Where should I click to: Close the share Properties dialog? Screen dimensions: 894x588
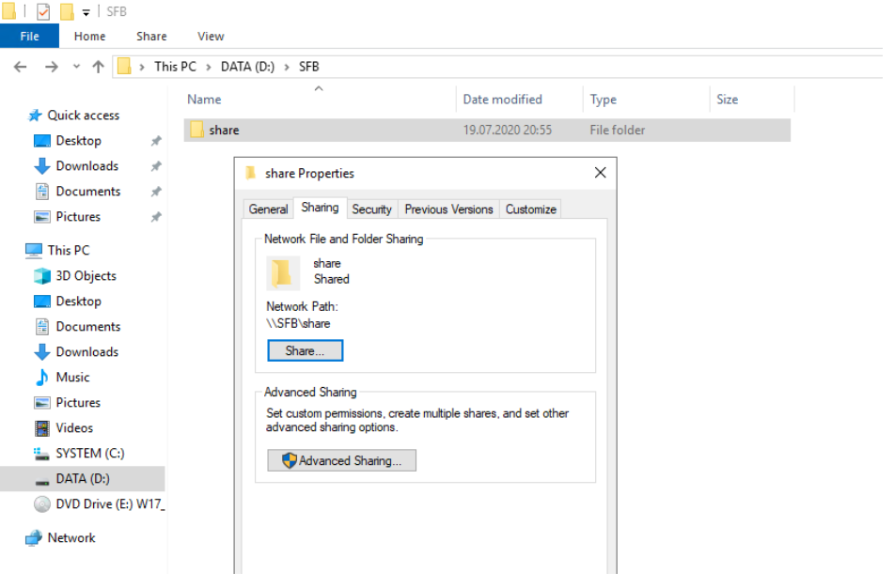click(x=600, y=173)
